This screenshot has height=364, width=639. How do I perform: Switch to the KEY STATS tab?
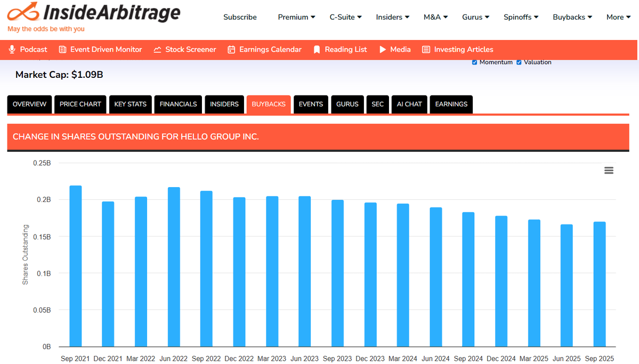(131, 104)
